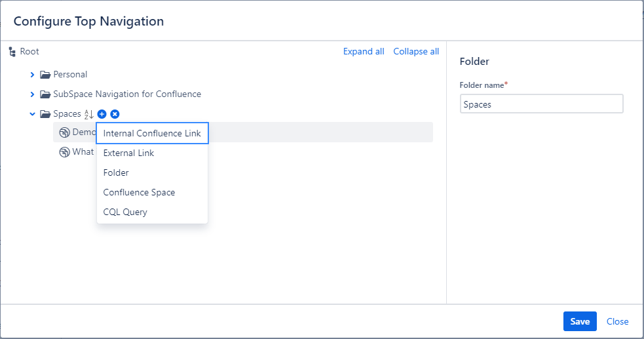Click the Personal folder icon
The height and width of the screenshot is (339, 644).
(45, 75)
